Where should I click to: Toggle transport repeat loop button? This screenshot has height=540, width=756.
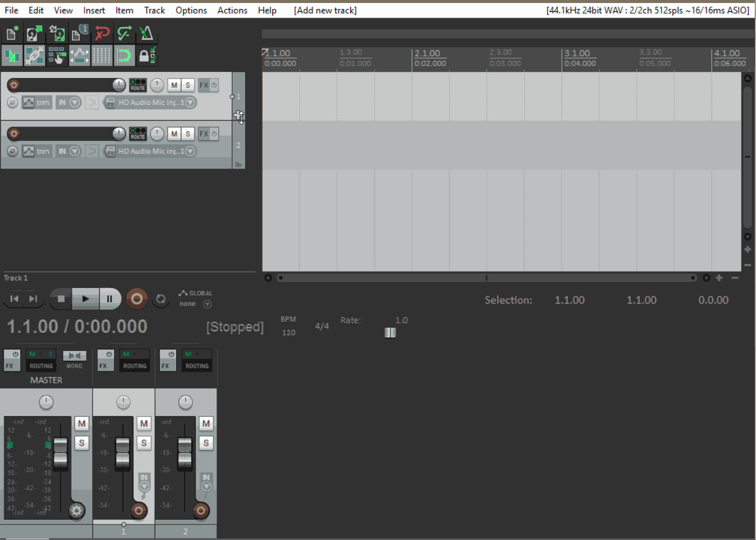click(x=161, y=299)
